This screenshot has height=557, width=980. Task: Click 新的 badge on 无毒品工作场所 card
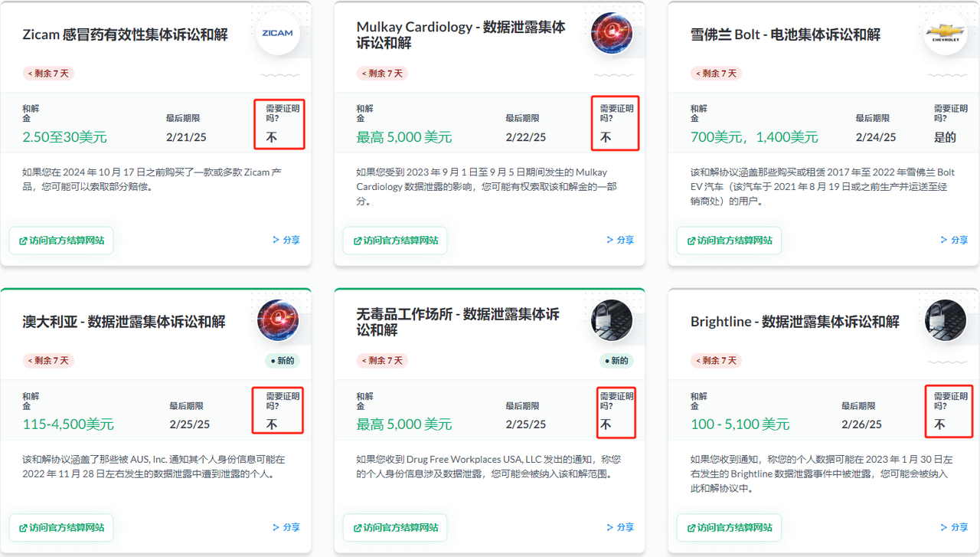[616, 361]
